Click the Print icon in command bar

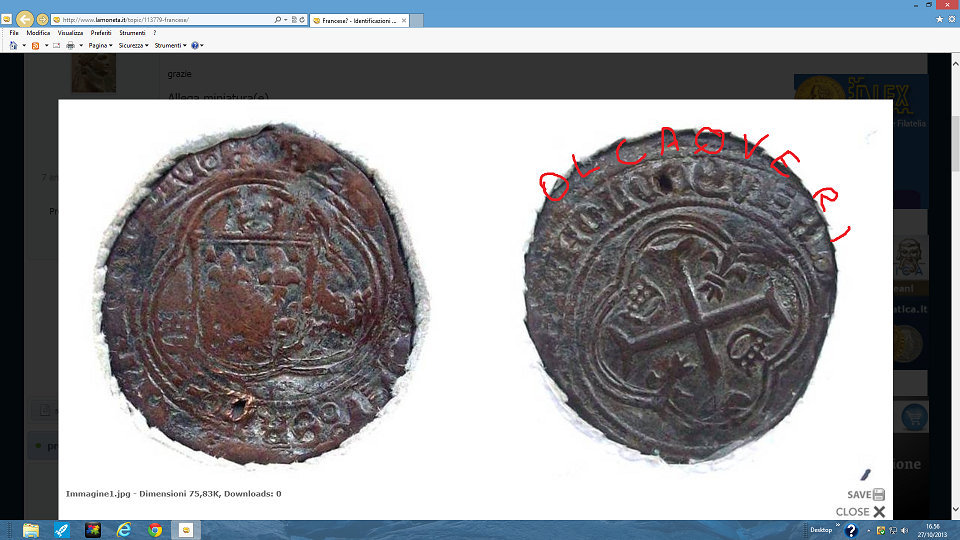point(70,45)
